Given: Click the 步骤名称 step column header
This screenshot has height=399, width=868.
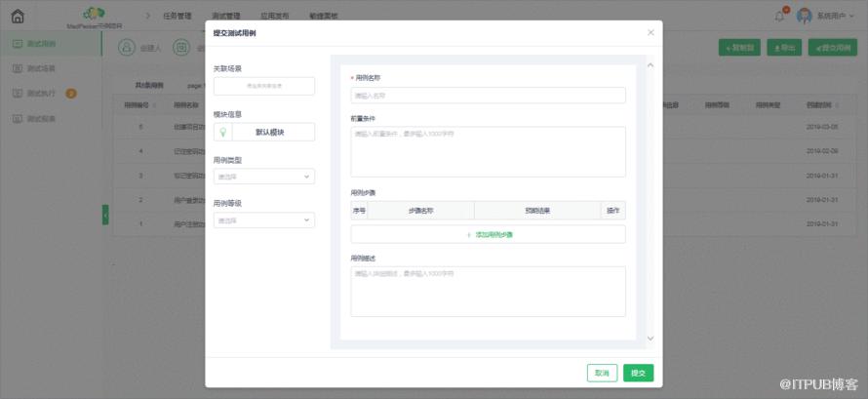Looking at the screenshot, I should [x=420, y=211].
